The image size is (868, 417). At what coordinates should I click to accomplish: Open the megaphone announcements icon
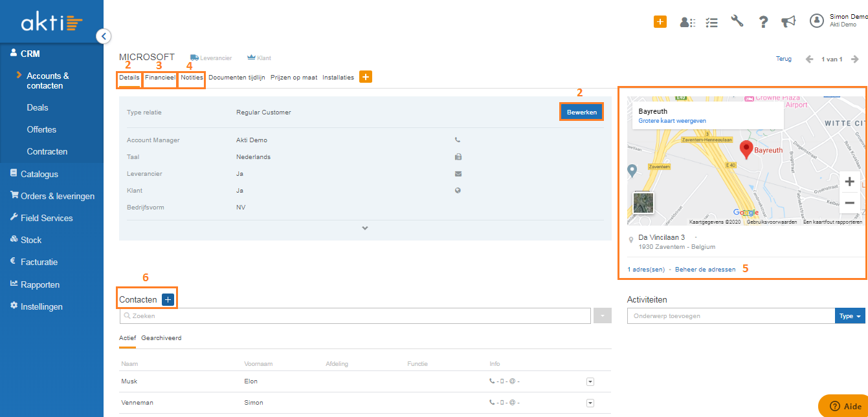[788, 22]
